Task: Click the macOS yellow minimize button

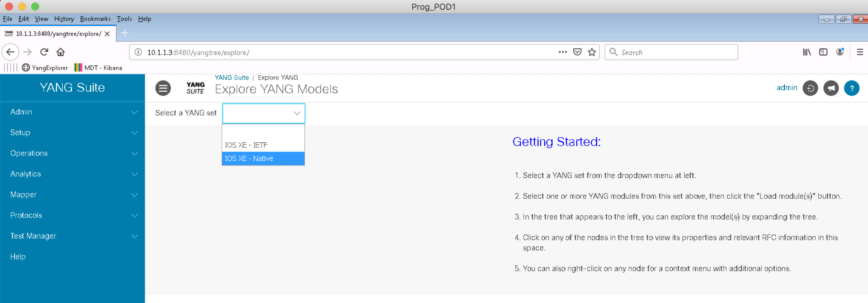Action: [22, 7]
